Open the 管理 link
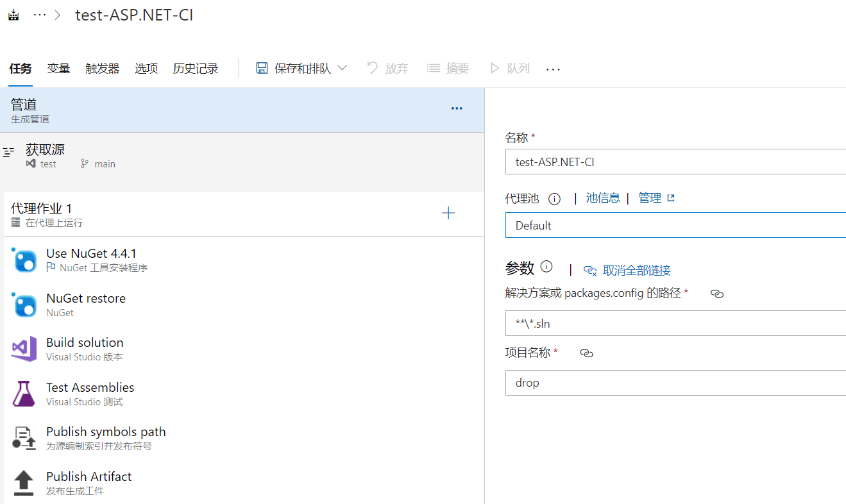 coord(650,198)
